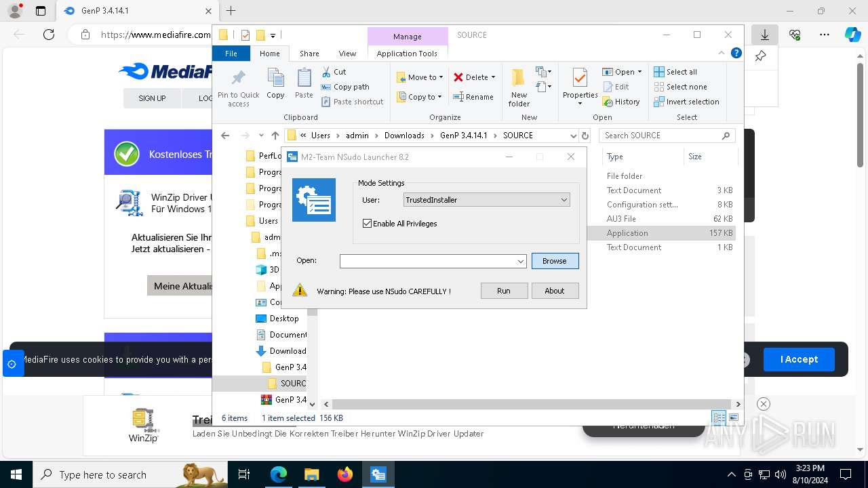Viewport: 868px width, 488px height.
Task: Click GenP 3.4.14.1 breadcrumb segment
Action: [464, 136]
